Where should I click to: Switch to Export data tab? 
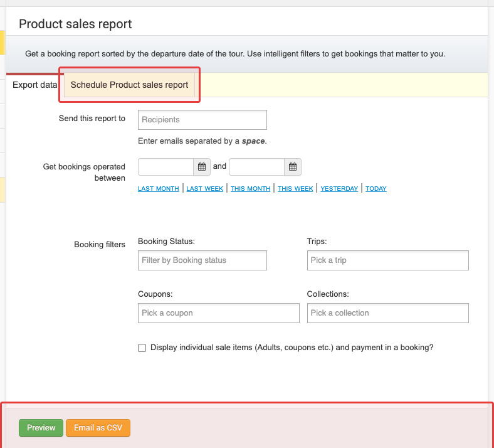34,85
